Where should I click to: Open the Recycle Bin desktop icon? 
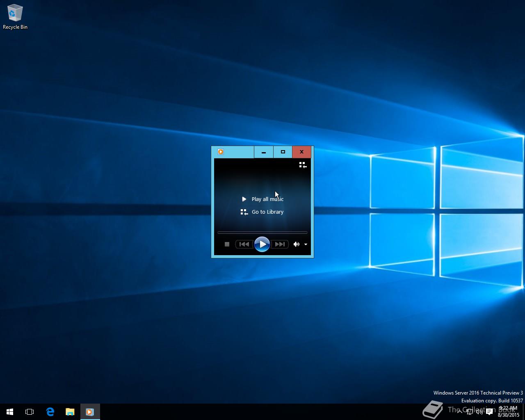(15, 17)
